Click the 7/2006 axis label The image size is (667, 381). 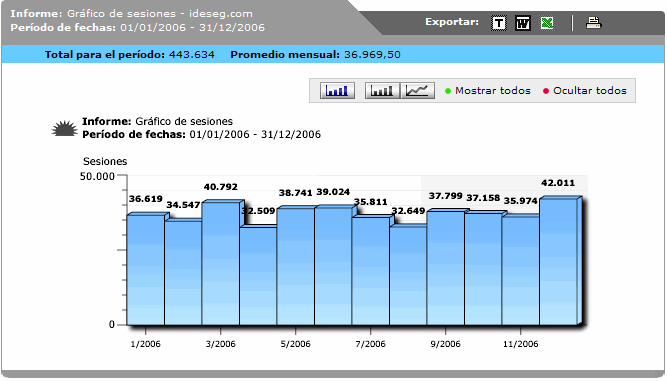pyautogui.click(x=371, y=344)
